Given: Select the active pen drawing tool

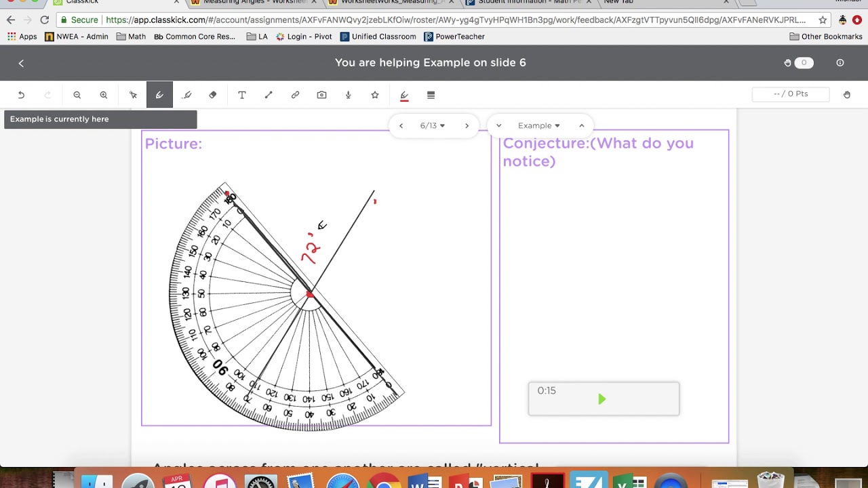Looking at the screenshot, I should click(159, 95).
